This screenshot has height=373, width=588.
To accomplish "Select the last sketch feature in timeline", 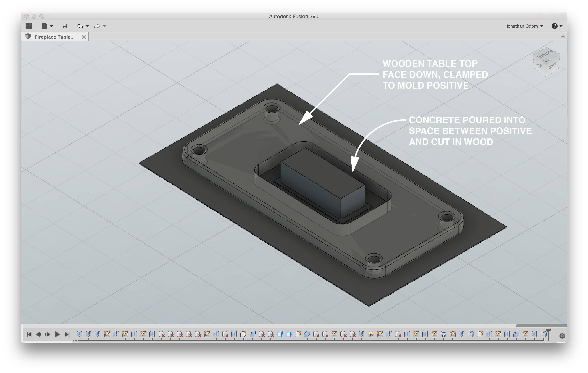I will (x=525, y=334).
